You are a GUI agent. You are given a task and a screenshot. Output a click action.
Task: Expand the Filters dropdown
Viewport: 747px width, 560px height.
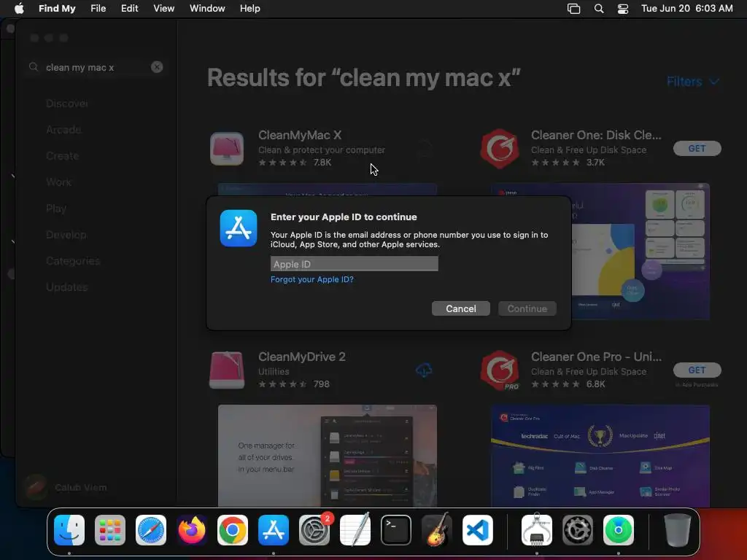693,82
